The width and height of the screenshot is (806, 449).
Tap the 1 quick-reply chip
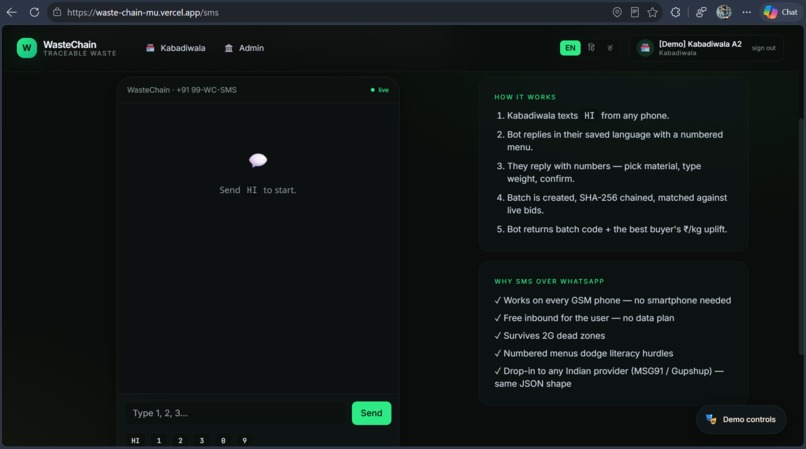(x=159, y=440)
